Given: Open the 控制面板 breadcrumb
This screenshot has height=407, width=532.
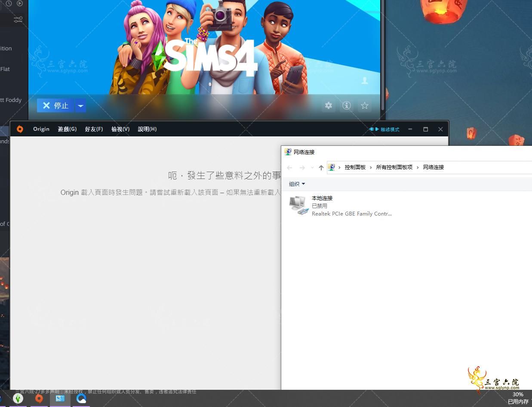Looking at the screenshot, I should click(355, 167).
